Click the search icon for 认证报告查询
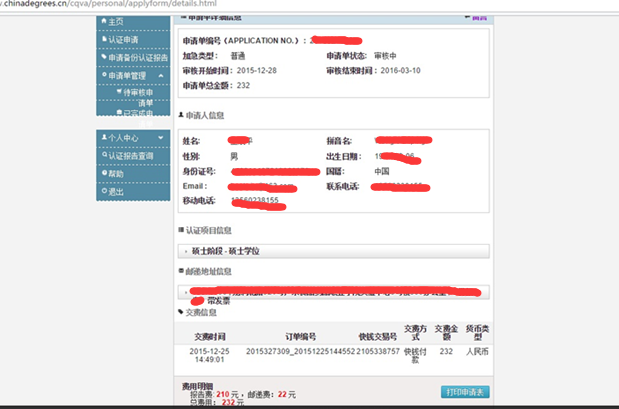Viewport: 619px width, 409px height. (103, 155)
